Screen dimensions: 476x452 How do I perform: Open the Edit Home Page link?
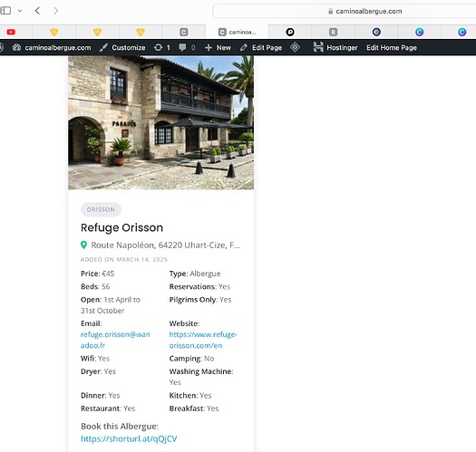(x=392, y=48)
